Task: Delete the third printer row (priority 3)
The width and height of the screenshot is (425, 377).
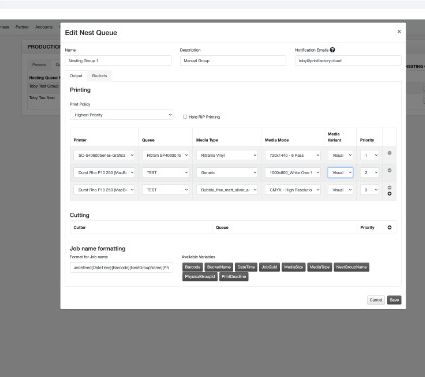Action: (389, 187)
